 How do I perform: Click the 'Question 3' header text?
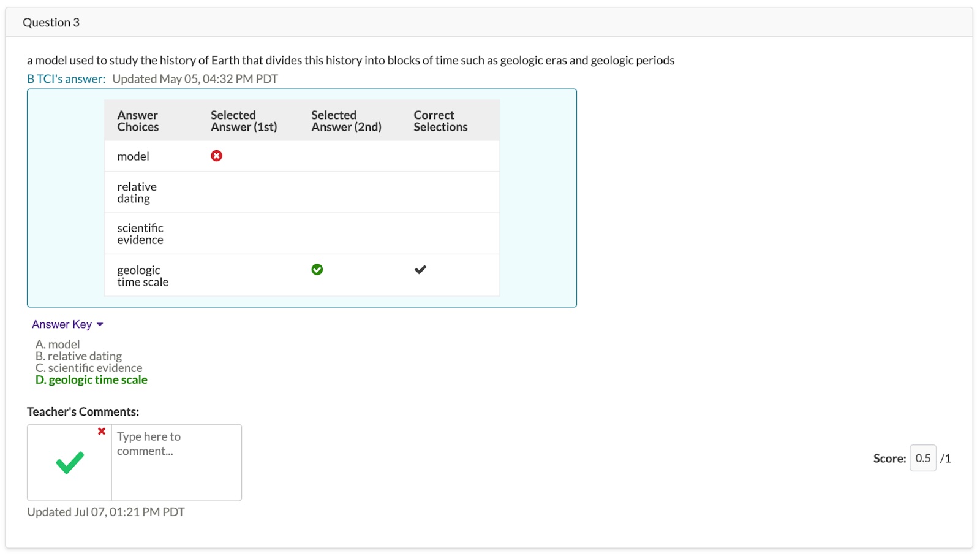[51, 23]
